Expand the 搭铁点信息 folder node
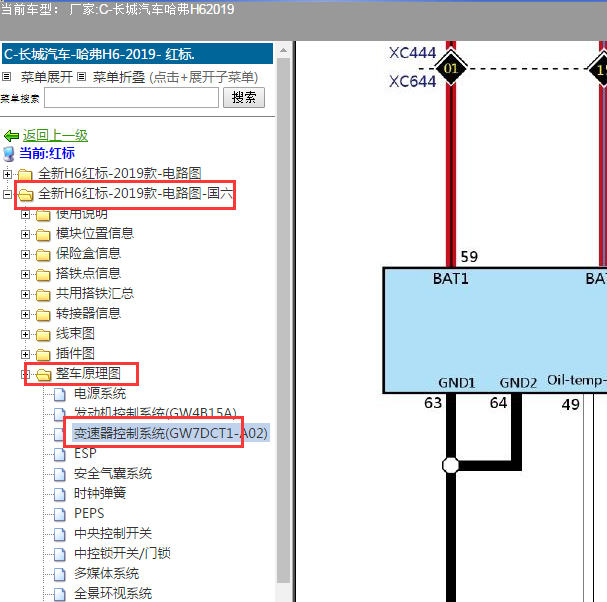This screenshot has height=602, width=607. [x=26, y=274]
